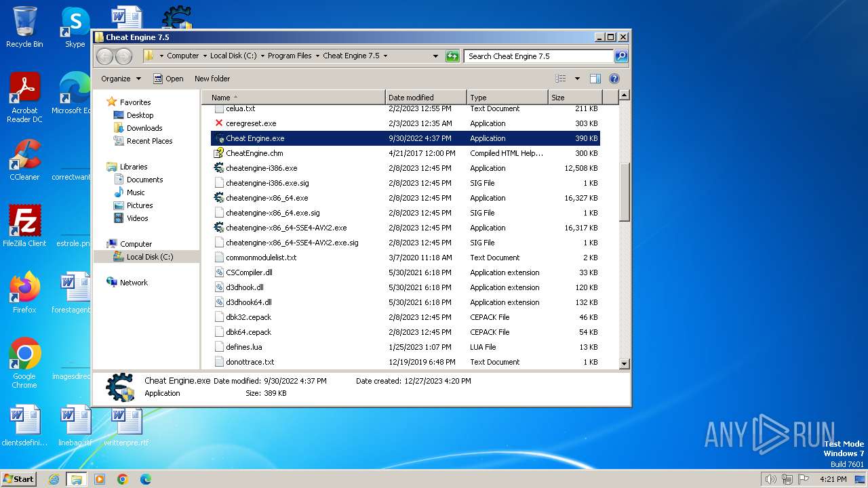
Task: Click the Start button
Action: (18, 479)
